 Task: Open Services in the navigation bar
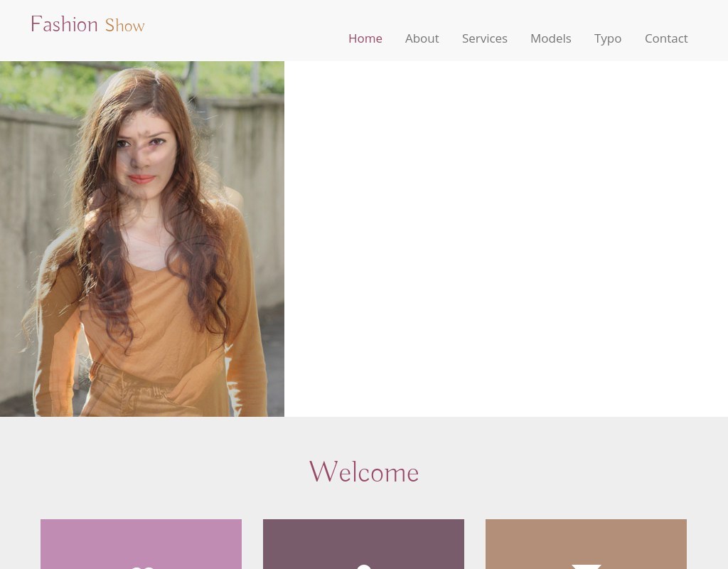[484, 38]
